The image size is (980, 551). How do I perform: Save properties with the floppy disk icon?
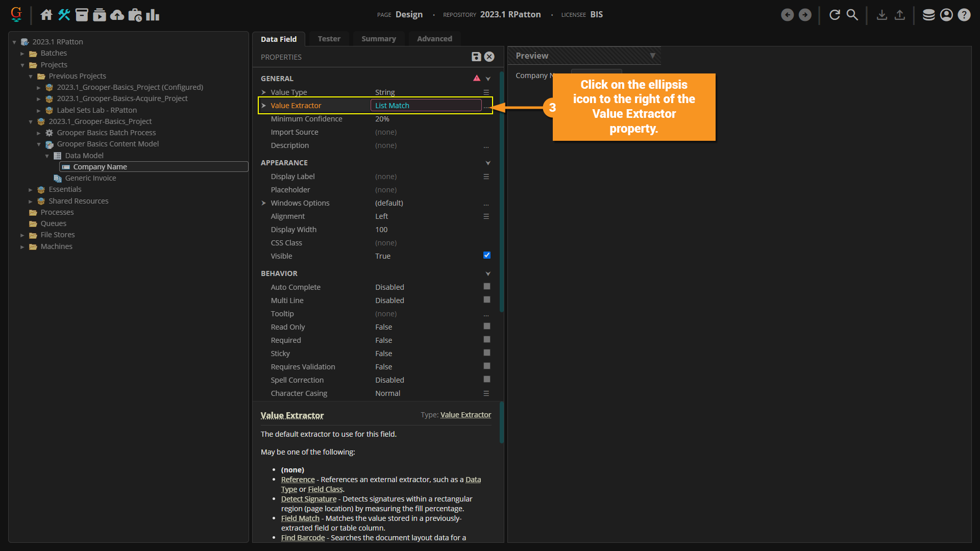pos(476,57)
